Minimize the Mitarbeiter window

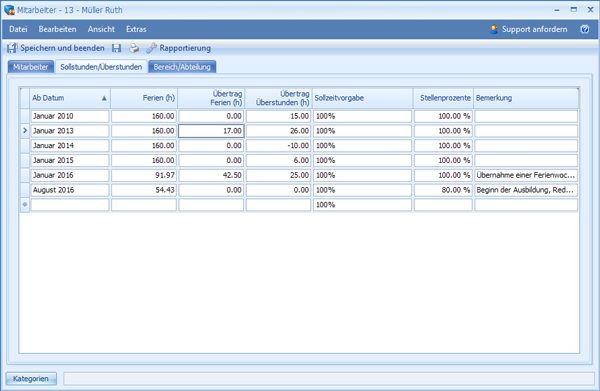557,10
